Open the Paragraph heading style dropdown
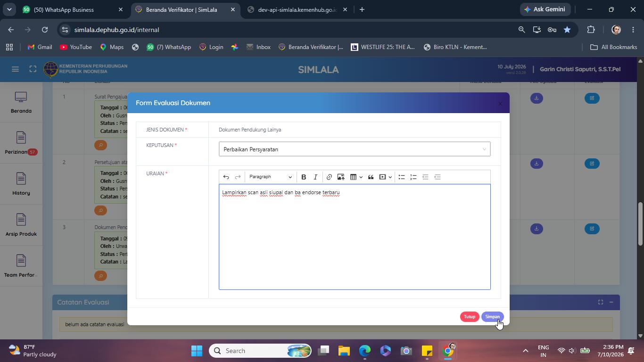 point(270,177)
